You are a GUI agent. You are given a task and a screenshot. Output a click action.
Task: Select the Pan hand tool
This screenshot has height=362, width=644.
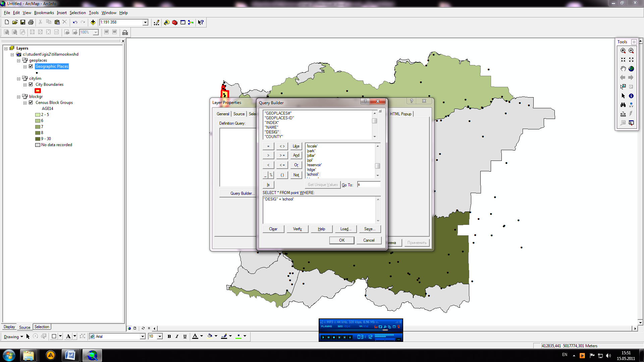pyautogui.click(x=623, y=69)
